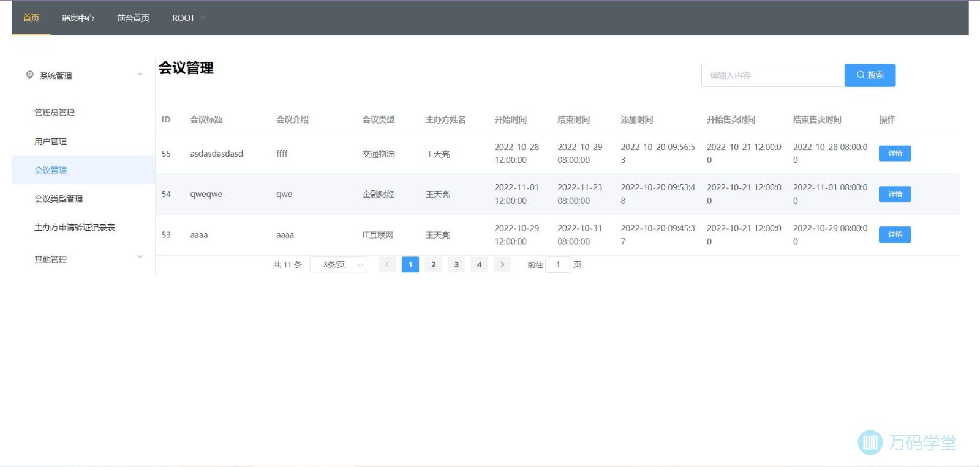This screenshot has width=980, height=467.
Task: Go to page 3
Action: coord(456,264)
